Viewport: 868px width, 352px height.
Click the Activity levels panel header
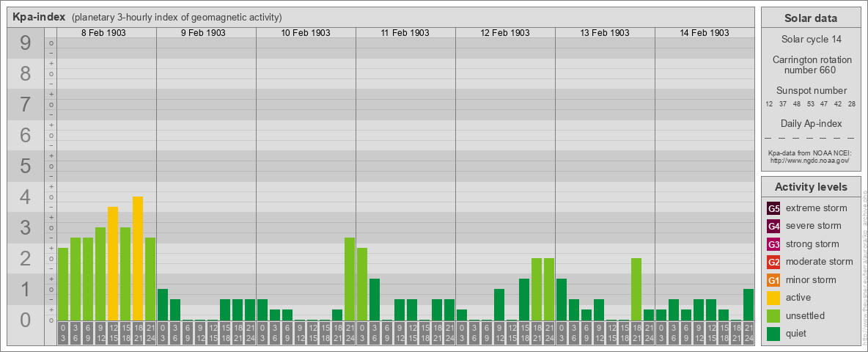click(810, 187)
